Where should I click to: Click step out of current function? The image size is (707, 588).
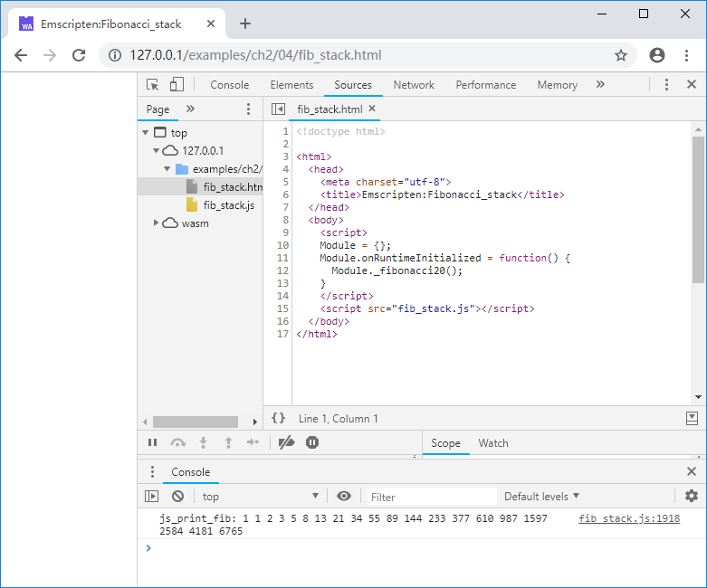click(229, 442)
